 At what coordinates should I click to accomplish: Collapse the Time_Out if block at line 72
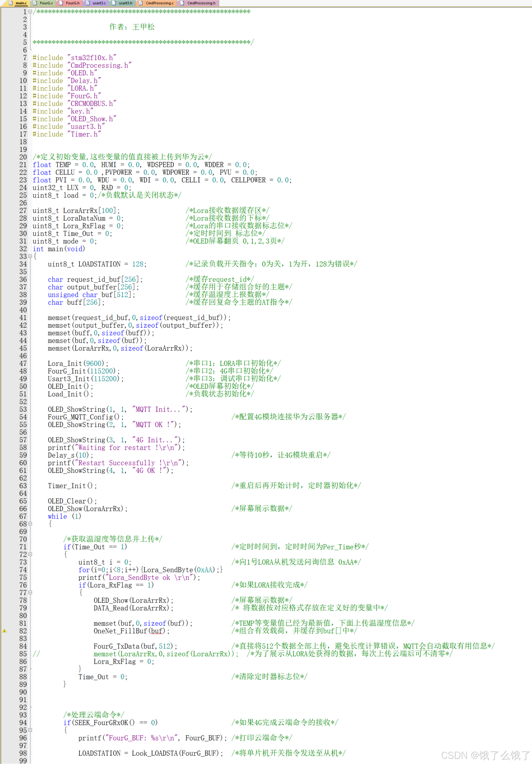click(x=30, y=554)
